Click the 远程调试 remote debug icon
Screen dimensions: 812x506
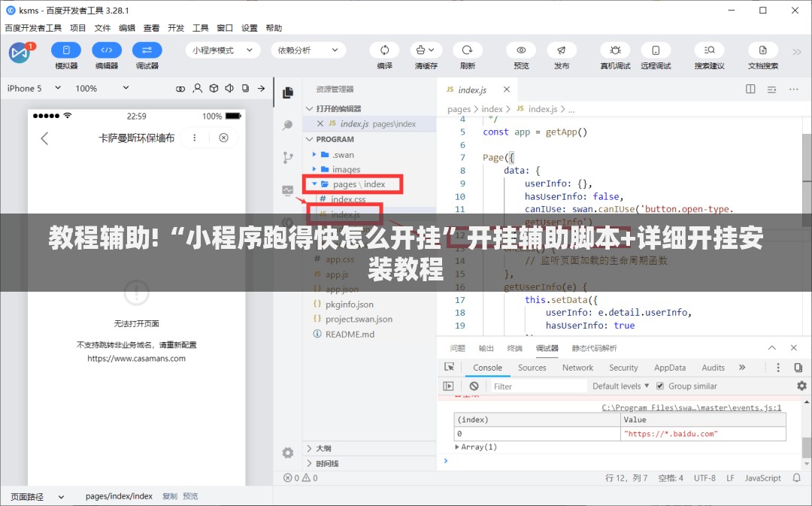tap(656, 50)
